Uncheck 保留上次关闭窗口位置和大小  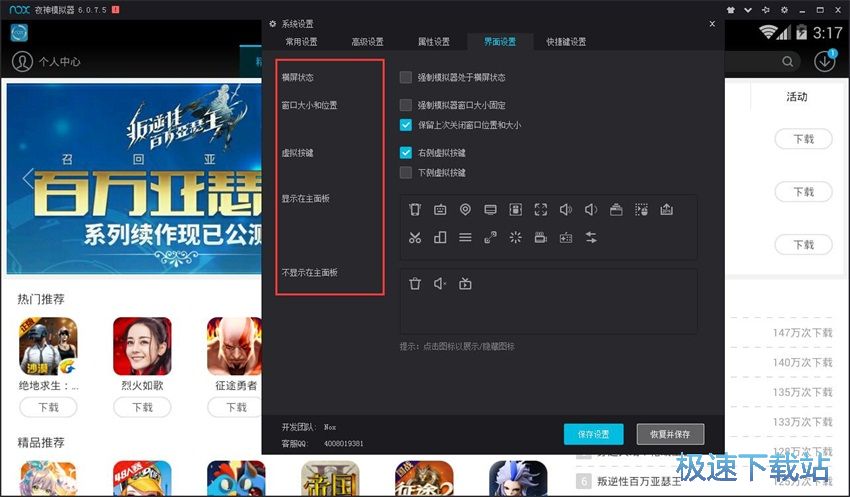click(405, 125)
